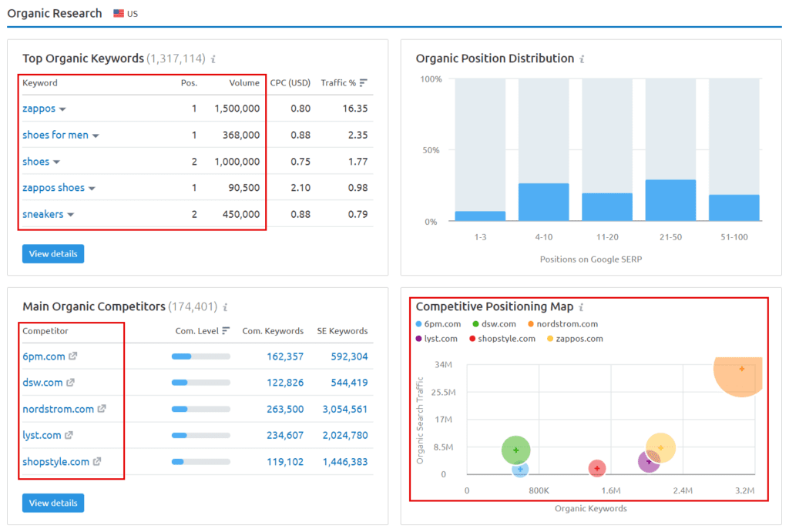The height and width of the screenshot is (532, 789).
Task: Click info icon next to Main Organic Competitors
Action: coord(226,307)
